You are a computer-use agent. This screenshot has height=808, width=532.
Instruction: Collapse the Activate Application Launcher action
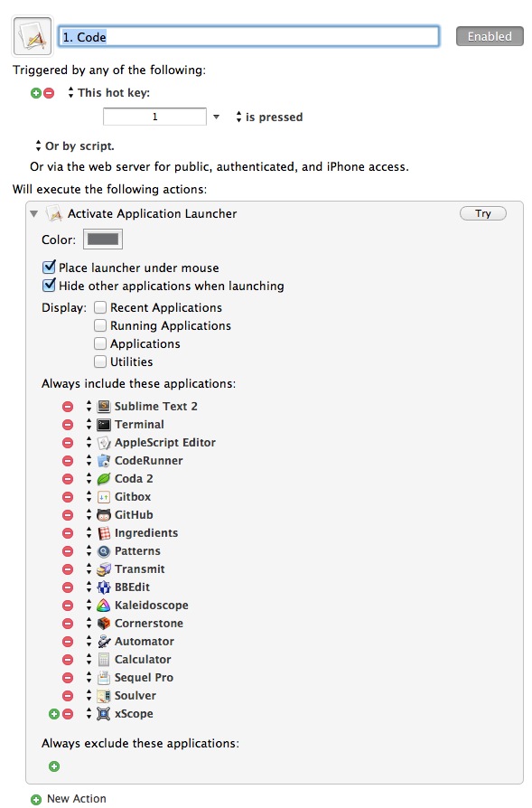[34, 213]
